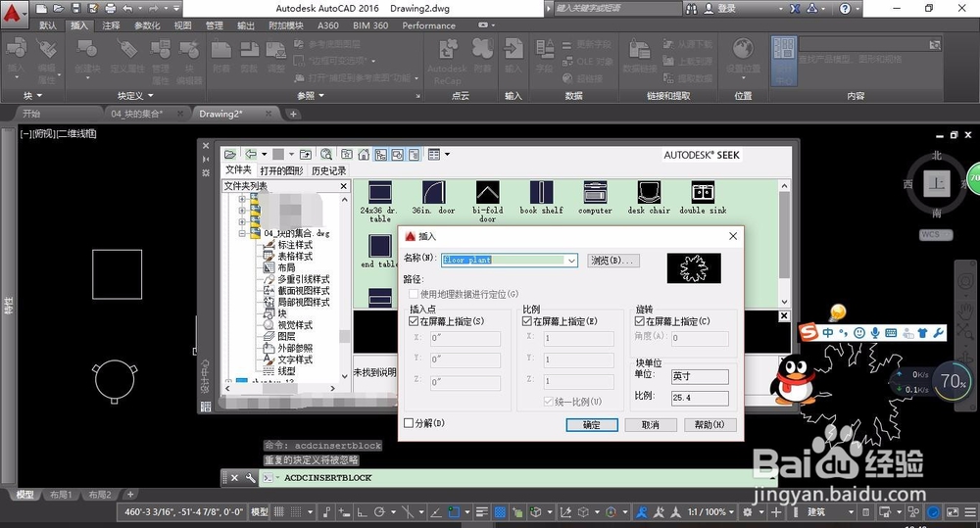Click the customization hamburger icon in status bar
Image resolution: width=980 pixels, height=528 pixels.
(970, 511)
